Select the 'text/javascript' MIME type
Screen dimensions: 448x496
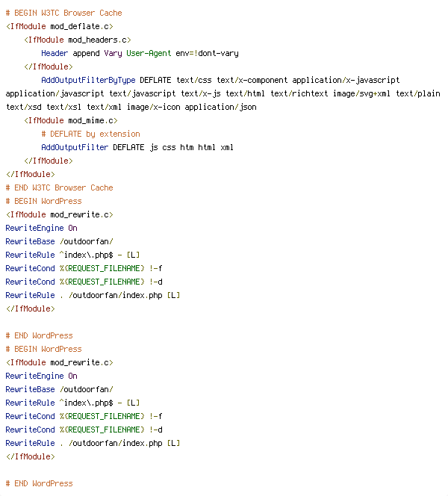tap(143, 93)
